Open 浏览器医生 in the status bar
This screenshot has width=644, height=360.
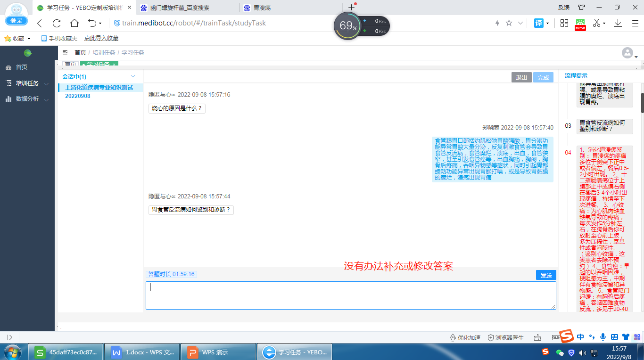click(x=506, y=337)
